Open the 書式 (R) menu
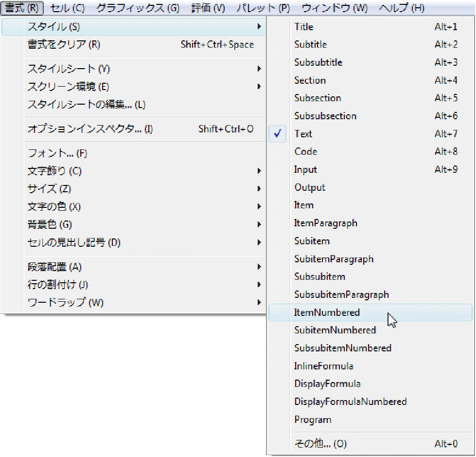 (x=22, y=8)
